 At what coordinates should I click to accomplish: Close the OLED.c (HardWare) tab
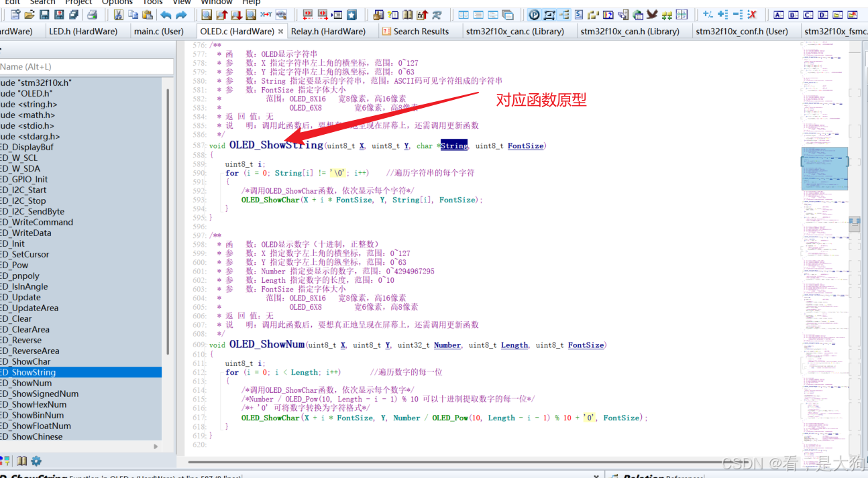(280, 31)
